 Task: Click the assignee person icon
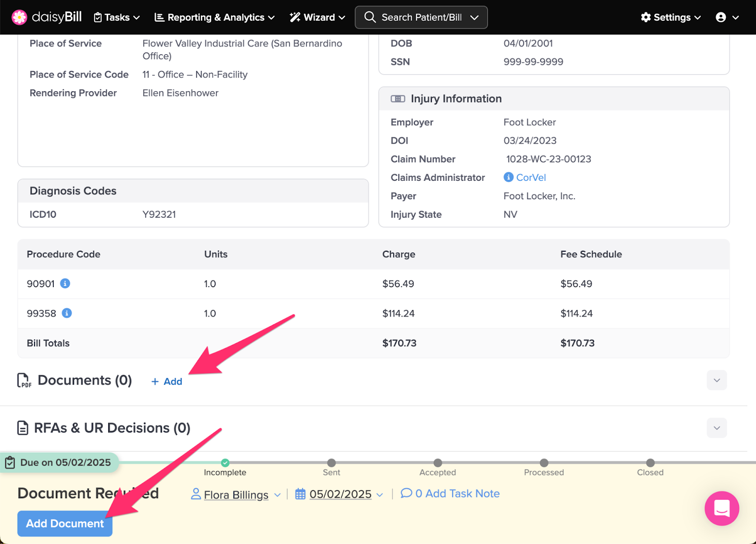[196, 494]
